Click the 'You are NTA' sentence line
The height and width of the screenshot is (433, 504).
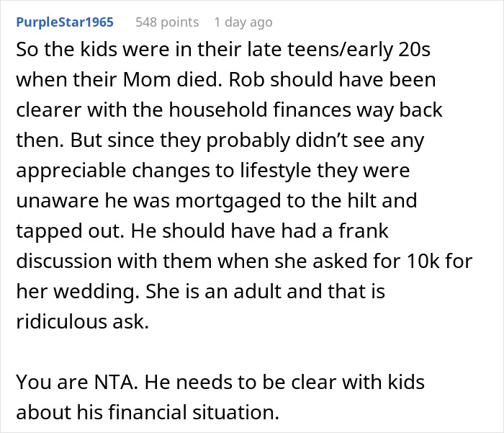(x=220, y=382)
